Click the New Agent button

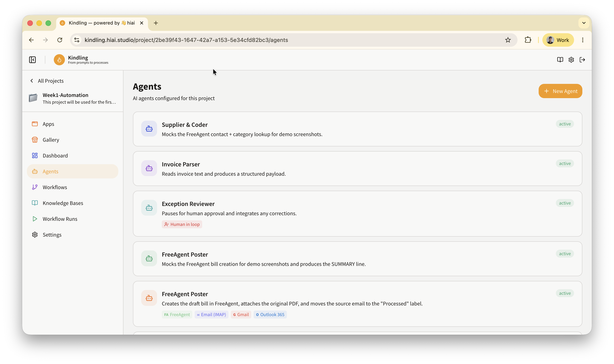coord(560,91)
